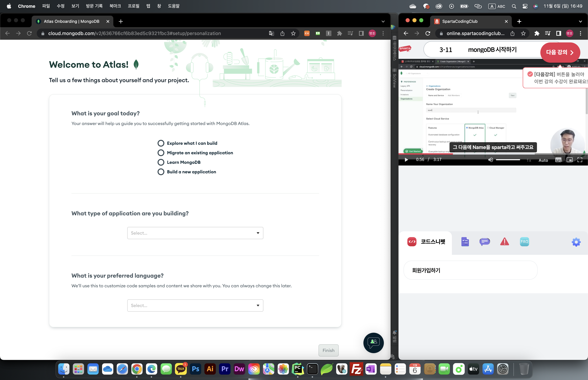The height and width of the screenshot is (380, 588).
Task: Click the 'Welcome to Atlas!' heading
Action: point(89,64)
